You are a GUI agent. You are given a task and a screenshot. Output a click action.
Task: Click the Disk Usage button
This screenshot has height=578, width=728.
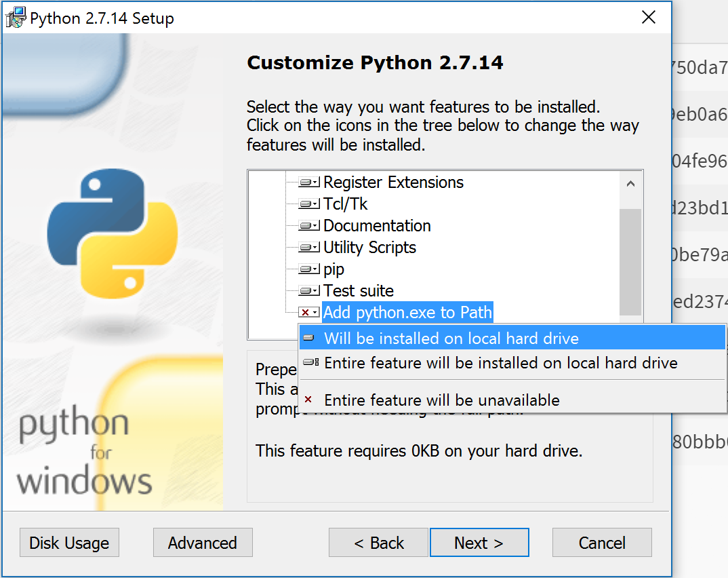(69, 543)
